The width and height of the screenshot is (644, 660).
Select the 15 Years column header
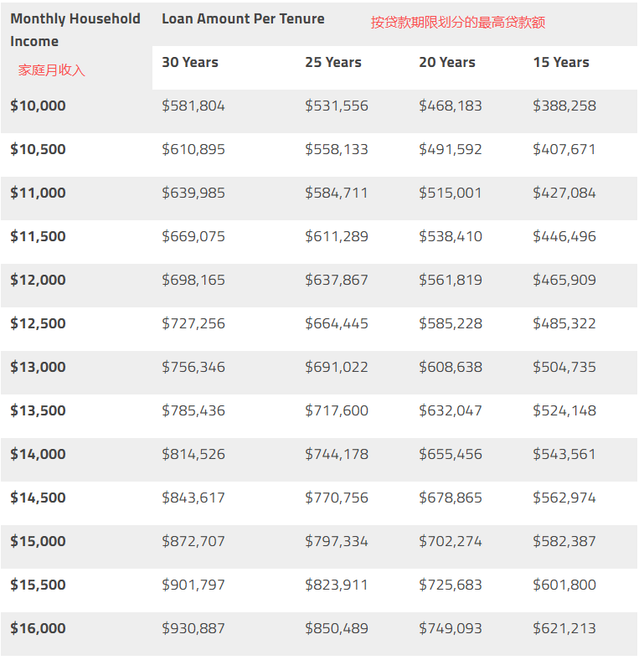[561, 62]
